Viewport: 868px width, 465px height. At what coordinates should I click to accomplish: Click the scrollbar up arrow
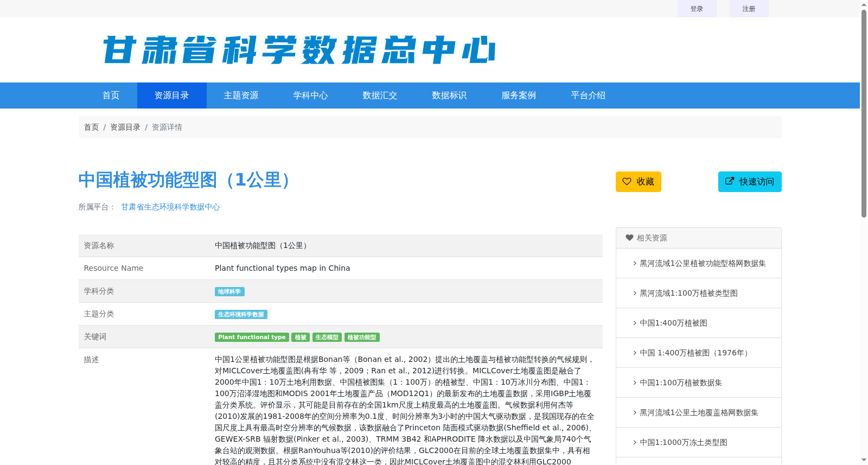coord(864,4)
